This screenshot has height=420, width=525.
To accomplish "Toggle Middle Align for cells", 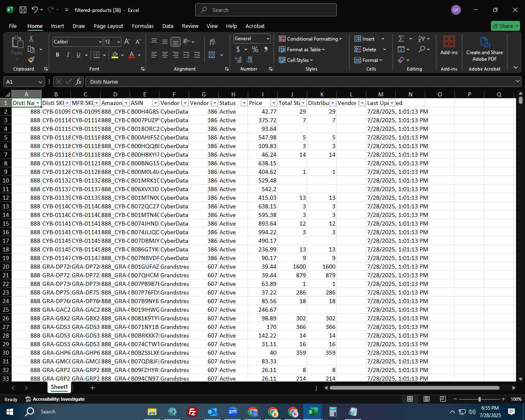I will (165, 41).
